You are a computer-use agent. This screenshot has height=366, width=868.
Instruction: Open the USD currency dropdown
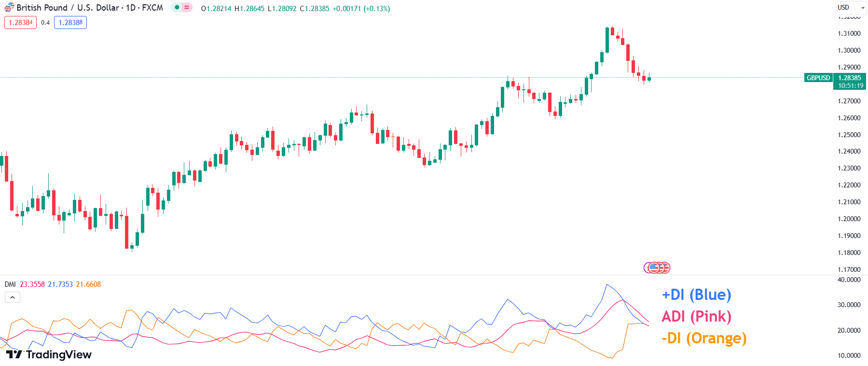click(x=851, y=8)
